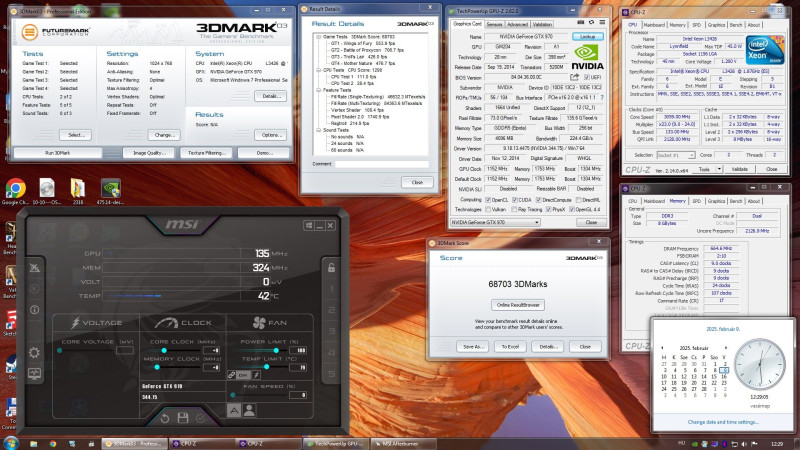The width and height of the screenshot is (800, 450).
Task: Click the To Excel button in 3DMark Score
Action: [x=510, y=347]
